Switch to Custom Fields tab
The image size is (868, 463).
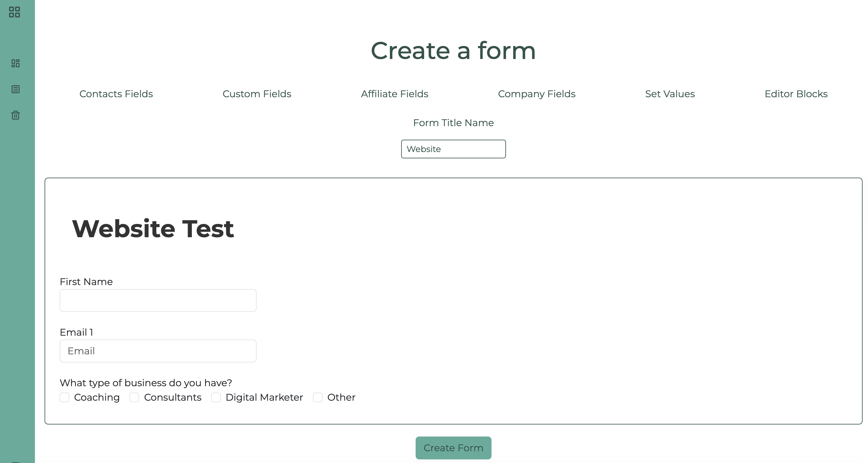point(257,94)
